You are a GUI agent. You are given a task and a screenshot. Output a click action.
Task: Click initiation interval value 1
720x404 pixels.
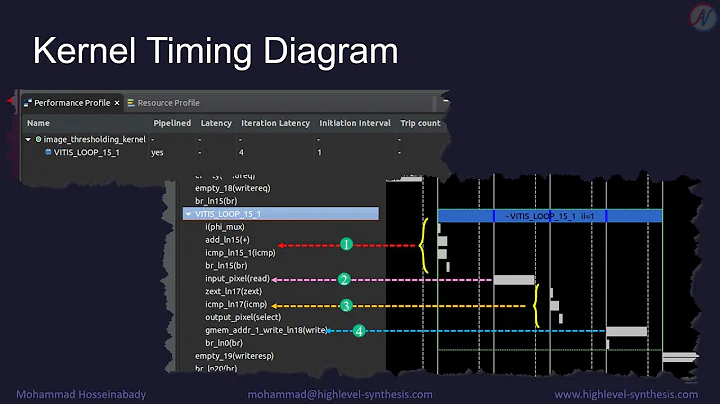[x=320, y=152]
